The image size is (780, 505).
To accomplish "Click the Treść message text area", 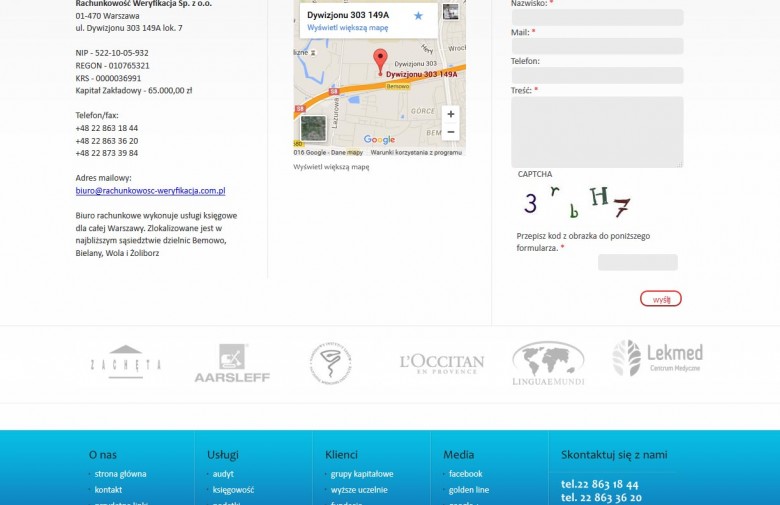I will click(x=597, y=131).
